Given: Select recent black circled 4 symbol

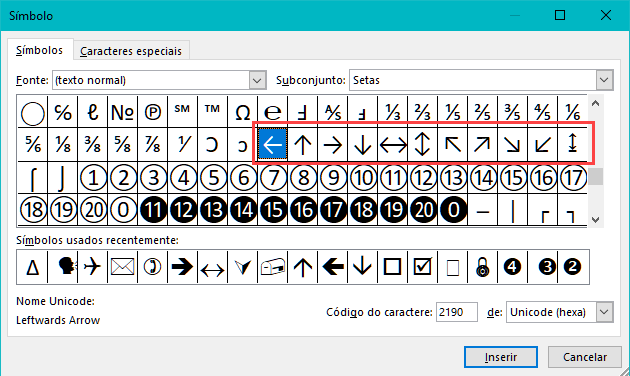Looking at the screenshot, I should [x=513, y=267].
